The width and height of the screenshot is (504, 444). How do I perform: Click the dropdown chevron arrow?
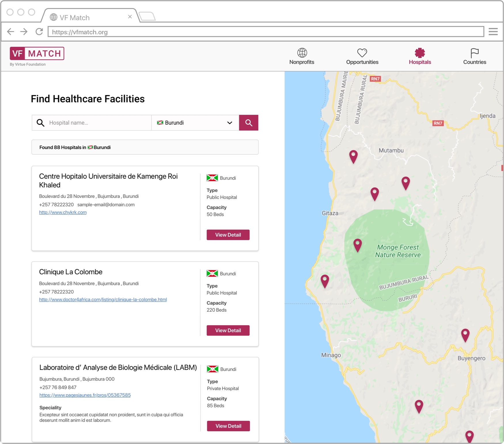coord(230,123)
